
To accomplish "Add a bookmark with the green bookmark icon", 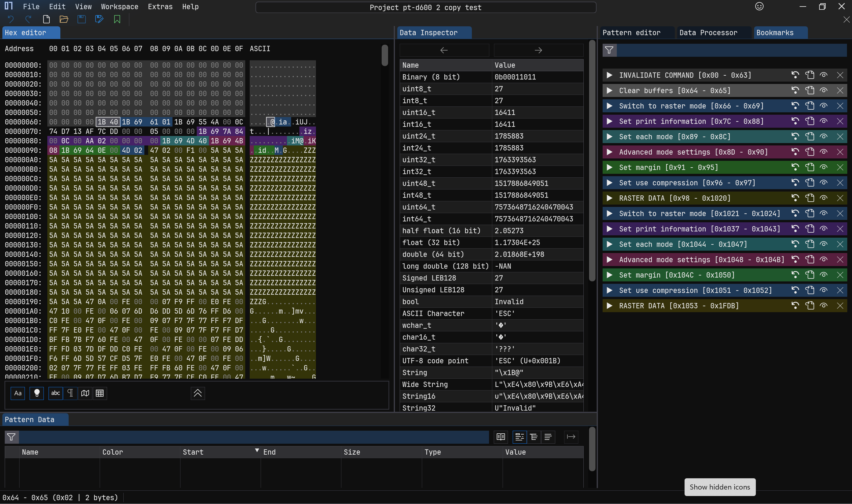I will click(x=117, y=19).
